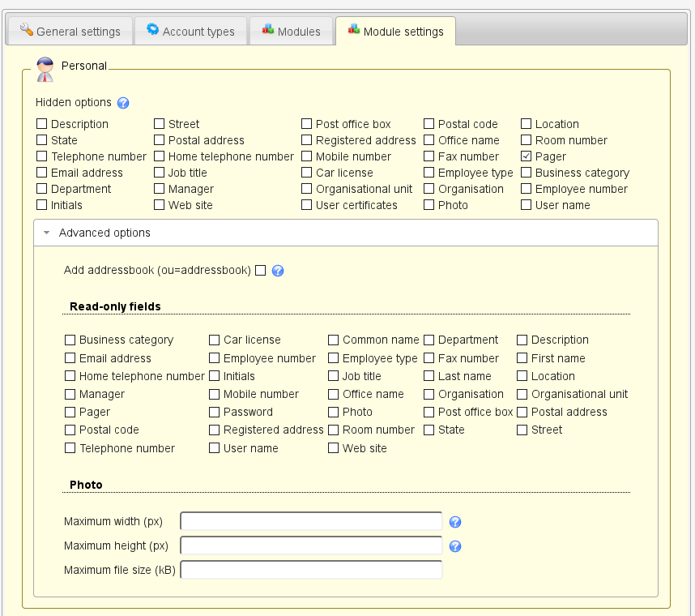Switch to the General settings tab
Screen dimensions: 695x616
70,32
